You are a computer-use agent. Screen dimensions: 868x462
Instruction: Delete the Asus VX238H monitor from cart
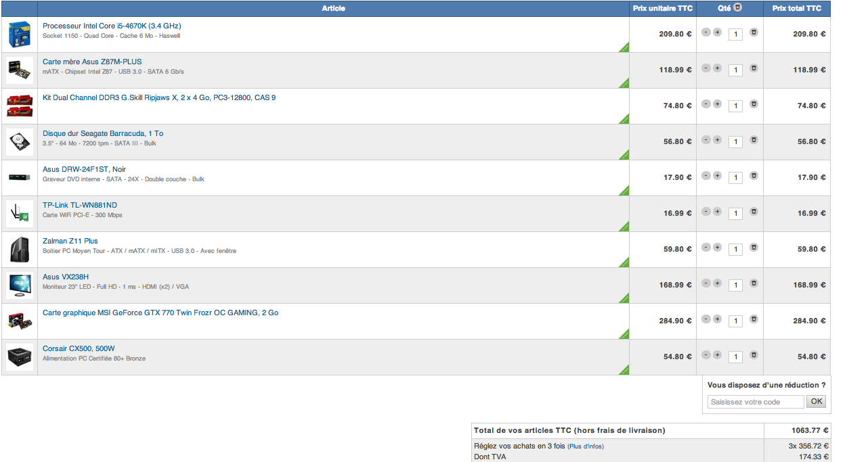(754, 283)
